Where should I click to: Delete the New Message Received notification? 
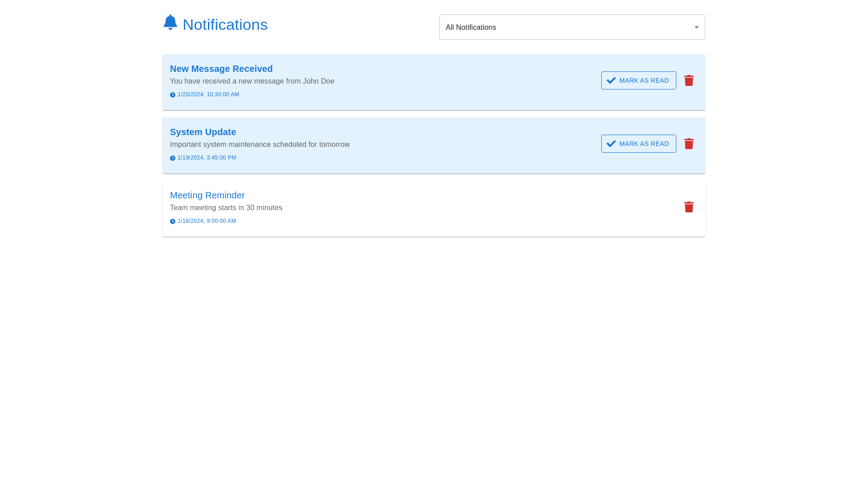tap(689, 80)
